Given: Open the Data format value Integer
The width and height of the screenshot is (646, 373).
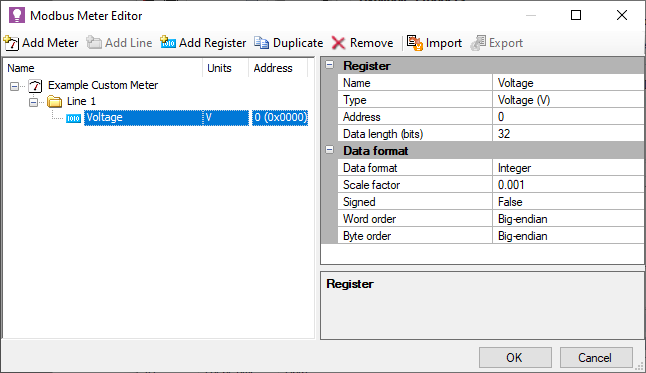Looking at the screenshot, I should 568,168.
